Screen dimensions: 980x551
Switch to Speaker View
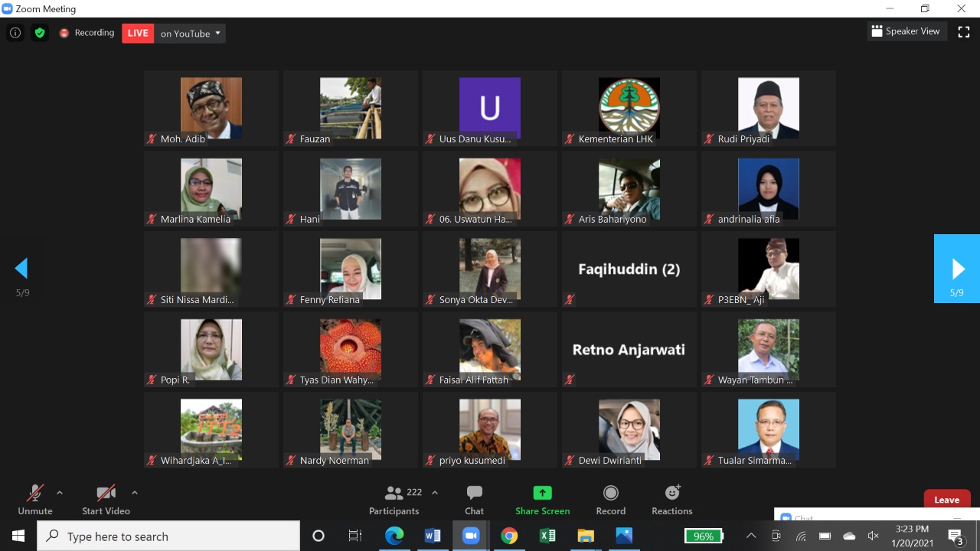point(905,31)
